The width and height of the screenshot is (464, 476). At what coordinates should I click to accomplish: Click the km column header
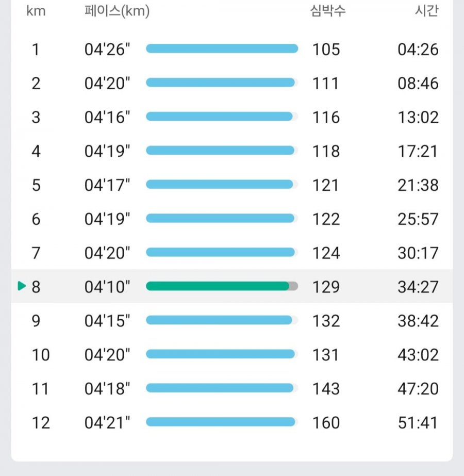(36, 11)
